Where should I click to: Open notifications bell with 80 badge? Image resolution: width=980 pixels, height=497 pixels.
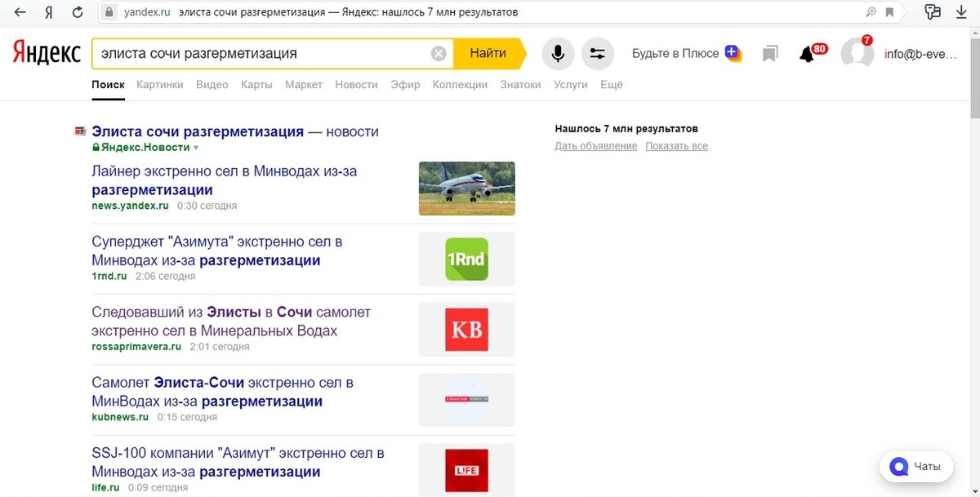point(808,54)
